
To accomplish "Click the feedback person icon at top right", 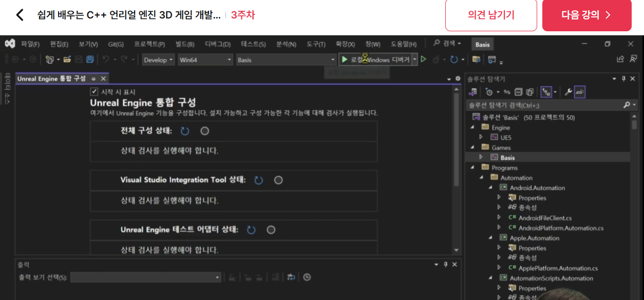I will pyautogui.click(x=634, y=59).
